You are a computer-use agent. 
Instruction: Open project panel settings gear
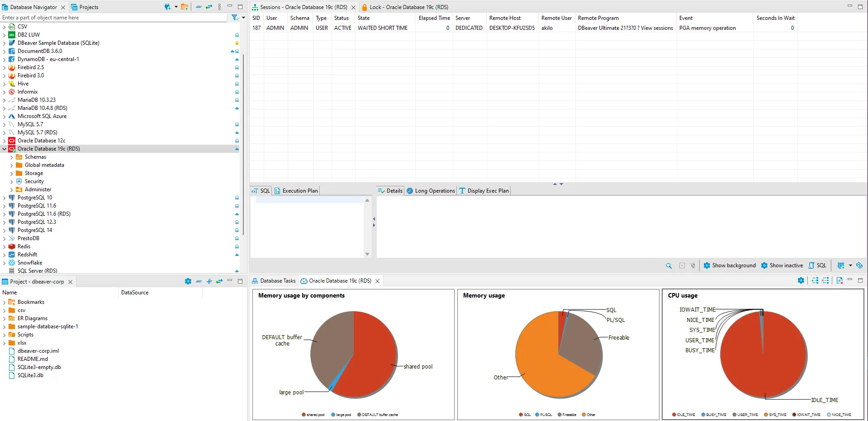click(188, 281)
